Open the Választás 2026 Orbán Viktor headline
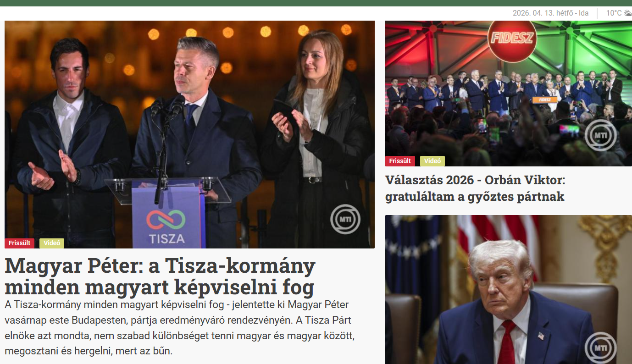 pos(475,188)
